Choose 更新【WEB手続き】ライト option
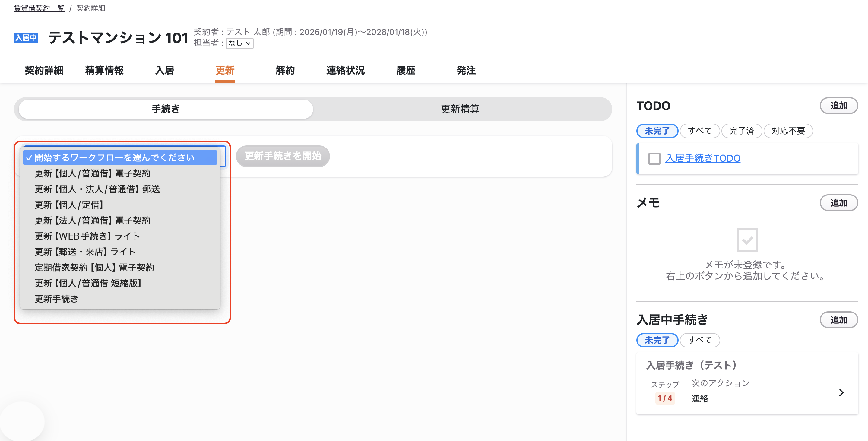868x441 pixels. click(120, 236)
